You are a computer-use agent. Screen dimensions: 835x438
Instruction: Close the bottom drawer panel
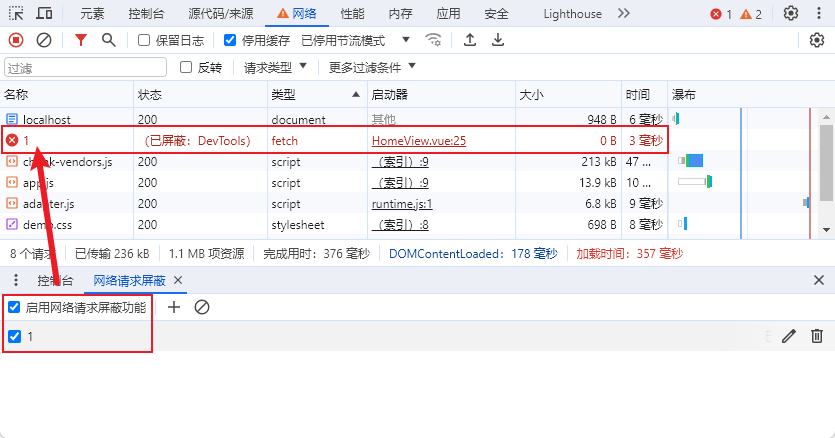pos(819,280)
